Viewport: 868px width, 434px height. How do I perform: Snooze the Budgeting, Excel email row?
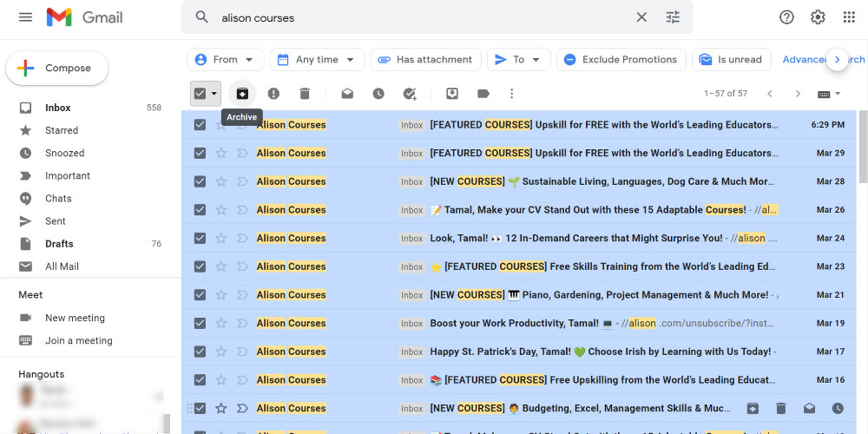pyautogui.click(x=838, y=408)
